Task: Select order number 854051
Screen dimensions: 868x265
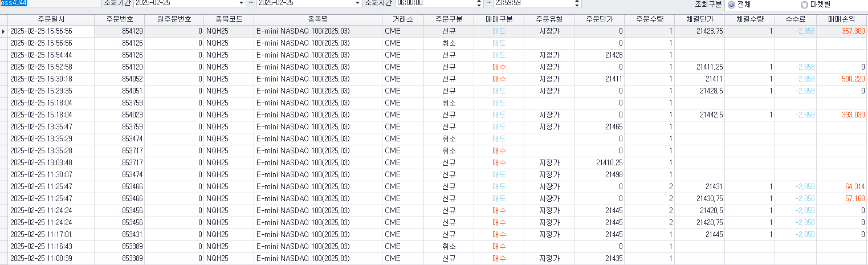Action: pos(132,91)
